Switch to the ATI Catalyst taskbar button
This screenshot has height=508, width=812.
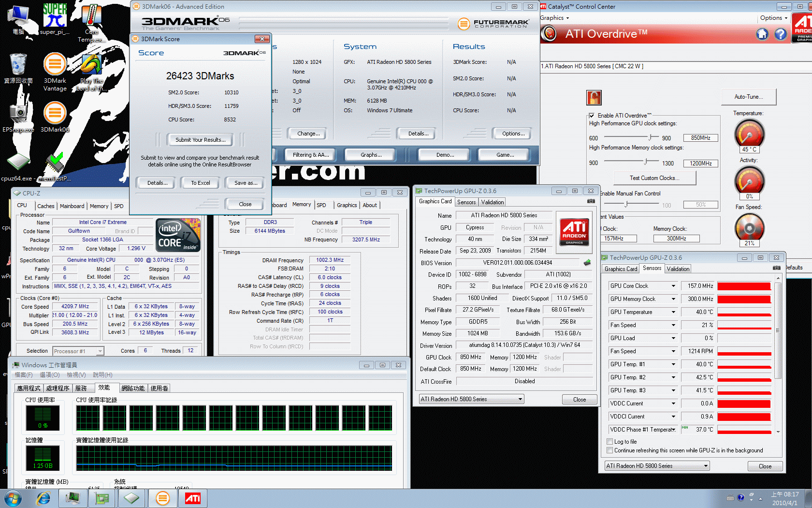tap(193, 498)
